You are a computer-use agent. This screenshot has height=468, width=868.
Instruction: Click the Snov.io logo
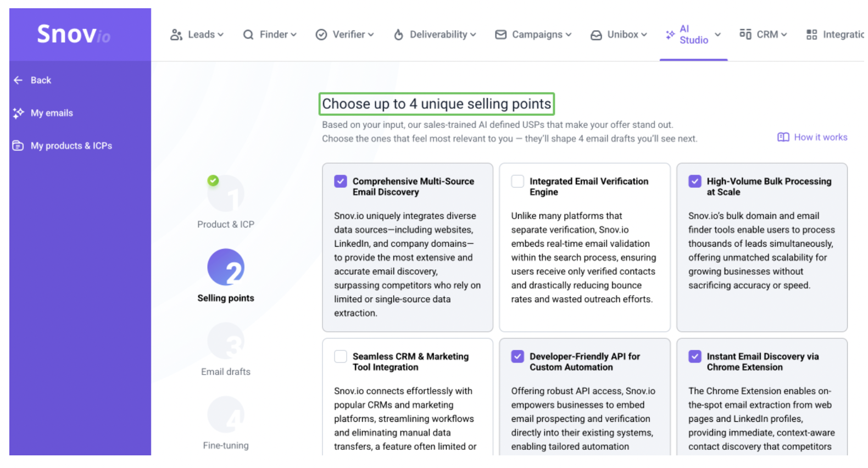click(74, 34)
